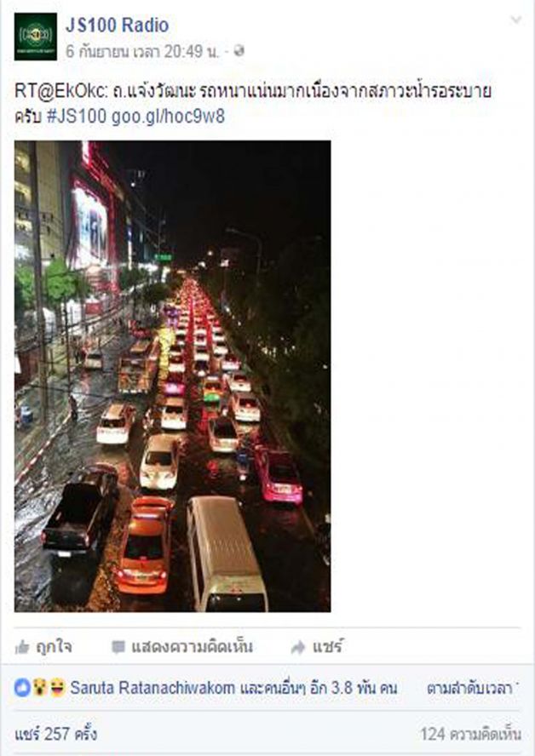Image resolution: width=535 pixels, height=756 pixels.
Task: Open Saruta Ratanachiwakom reactions list
Action: point(153,688)
